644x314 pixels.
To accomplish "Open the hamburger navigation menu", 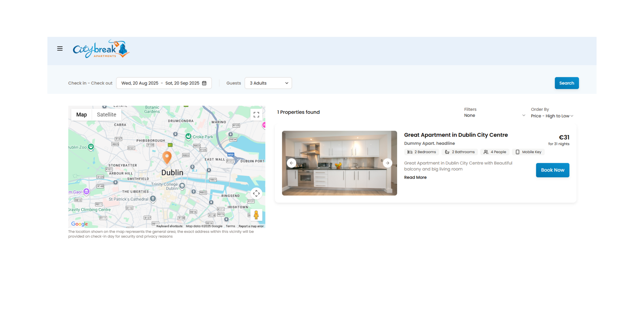I will coord(60,49).
